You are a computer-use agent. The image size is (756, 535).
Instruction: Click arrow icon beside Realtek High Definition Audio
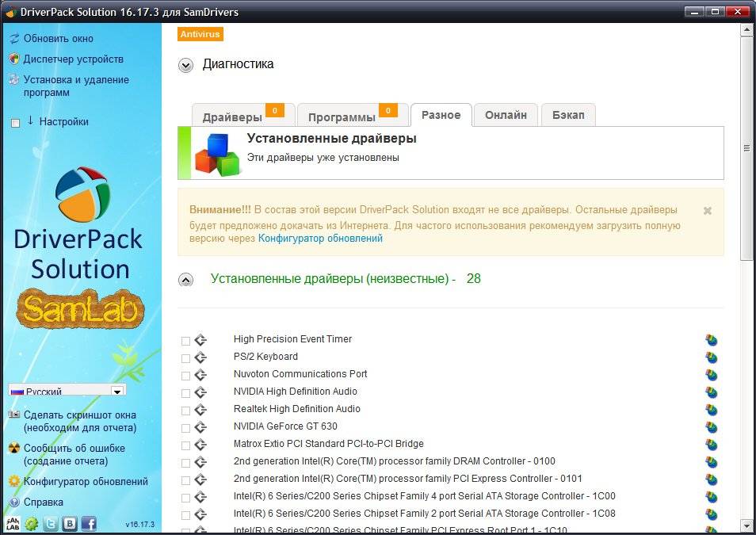coord(200,410)
